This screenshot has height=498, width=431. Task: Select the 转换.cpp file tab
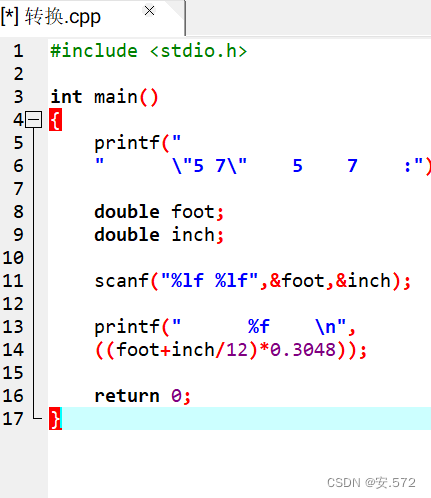[92, 18]
